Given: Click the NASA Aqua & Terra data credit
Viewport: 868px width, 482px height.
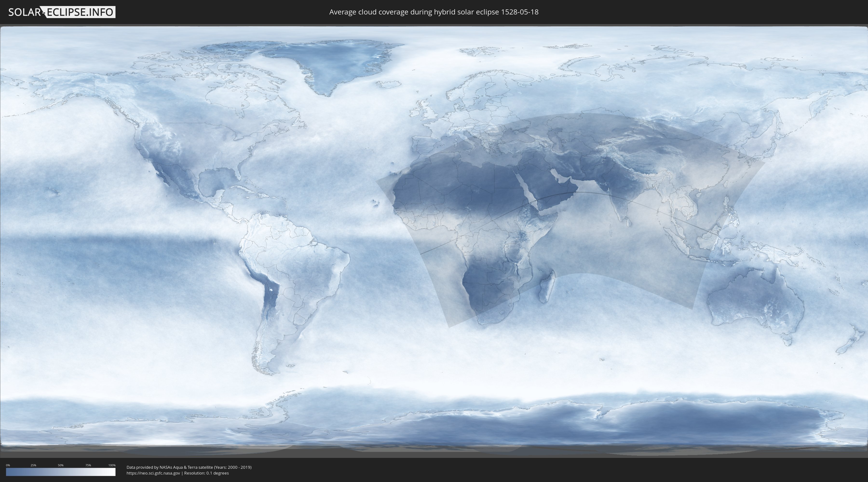Looking at the screenshot, I should coord(189,467).
